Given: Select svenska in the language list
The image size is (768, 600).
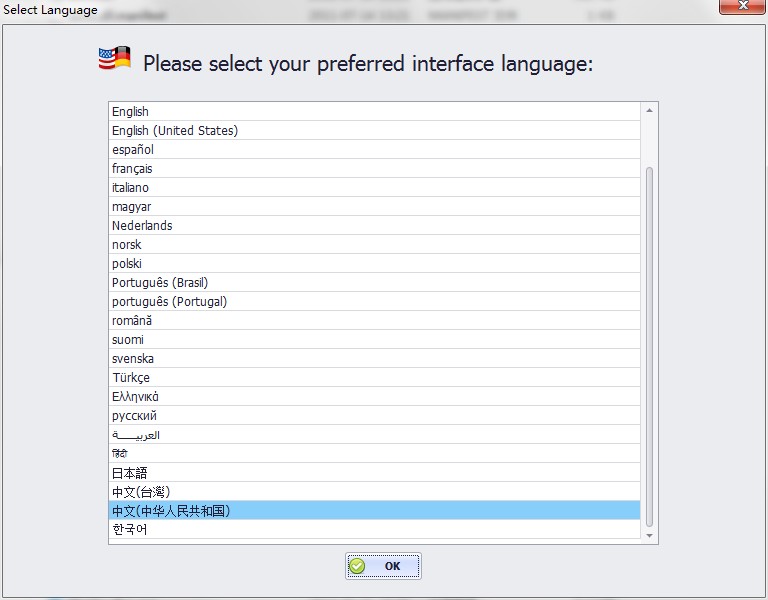Looking at the screenshot, I should point(133,359).
